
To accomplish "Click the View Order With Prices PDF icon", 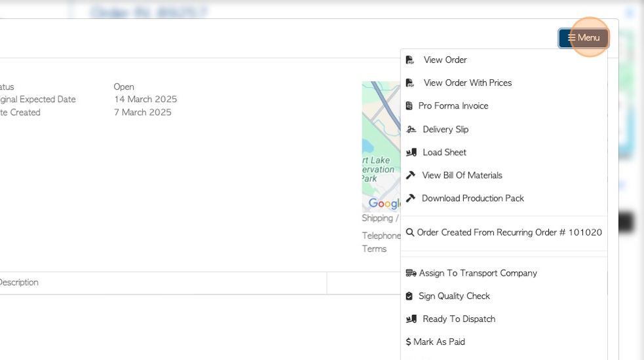I will click(x=410, y=83).
